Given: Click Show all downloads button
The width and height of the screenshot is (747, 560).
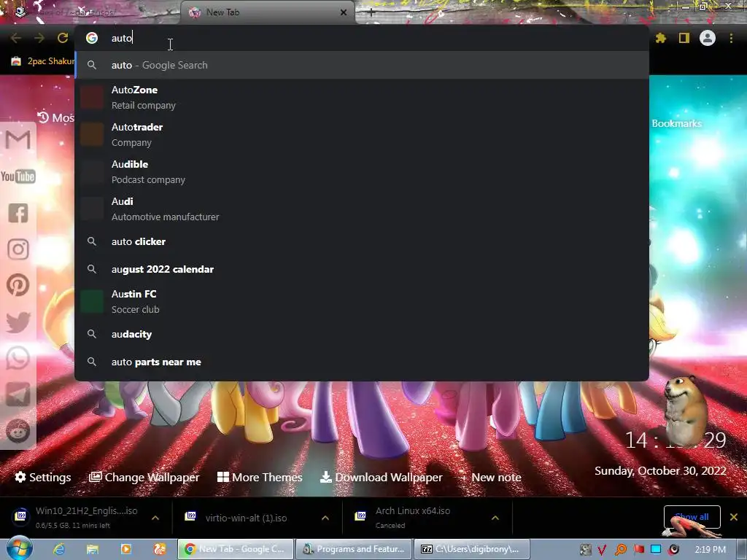Looking at the screenshot, I should pyautogui.click(x=692, y=517).
